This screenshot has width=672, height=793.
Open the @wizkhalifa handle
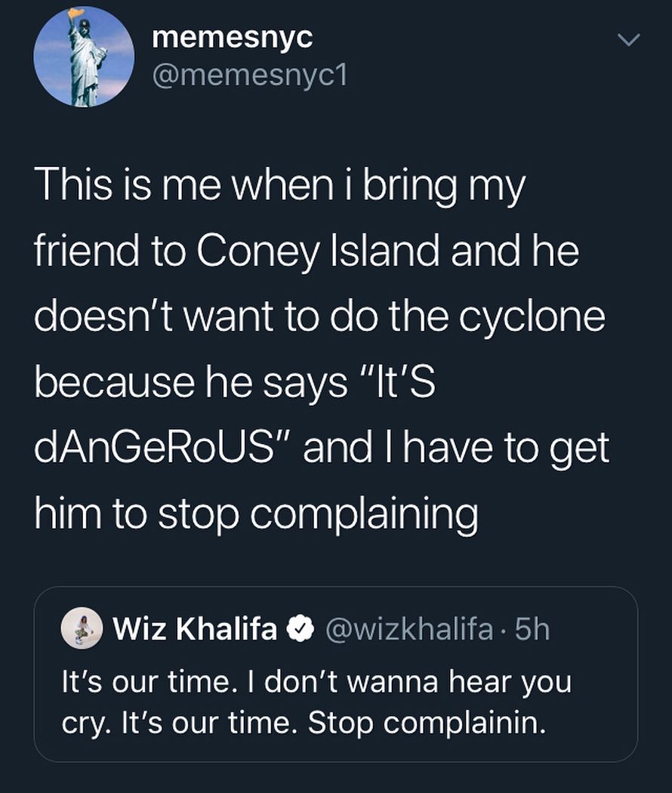click(x=408, y=628)
